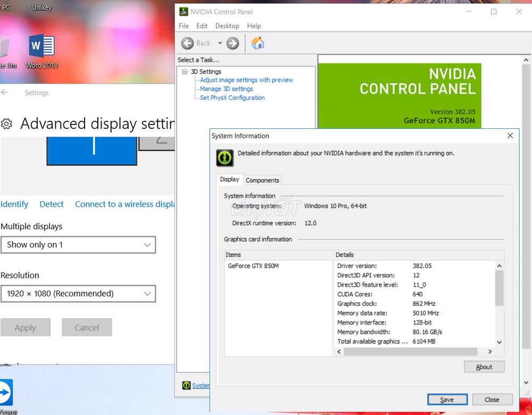Click the NVIDIA main pane scroll up arrow
Image resolution: width=532 pixels, height=415 pixels.
(526, 60)
